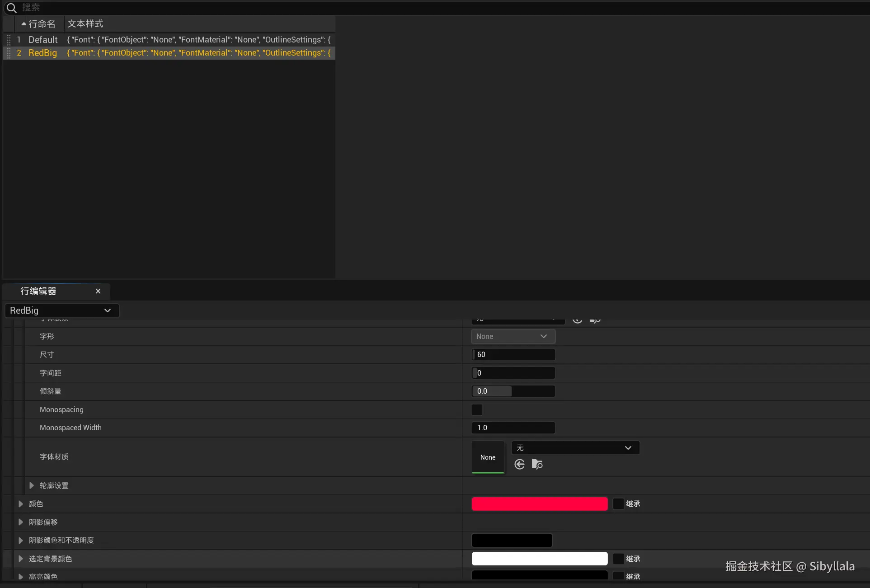This screenshot has width=870, height=588.
Task: Open the RedBig row selector dropdown
Action: [61, 310]
